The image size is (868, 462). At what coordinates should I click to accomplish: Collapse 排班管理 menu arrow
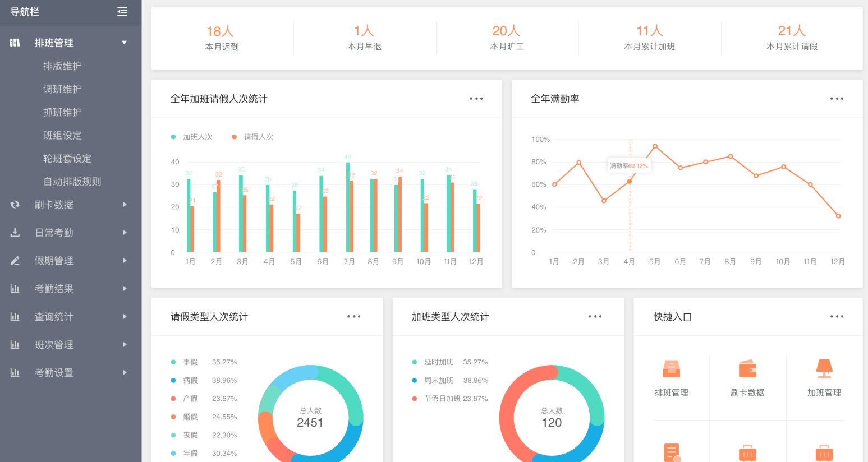(x=125, y=43)
